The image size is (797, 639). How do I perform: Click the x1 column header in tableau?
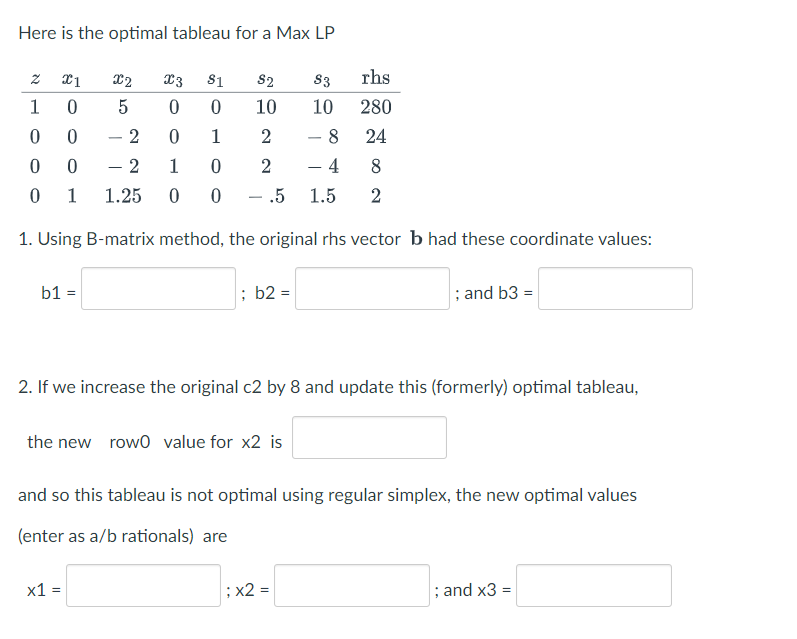[x=71, y=80]
